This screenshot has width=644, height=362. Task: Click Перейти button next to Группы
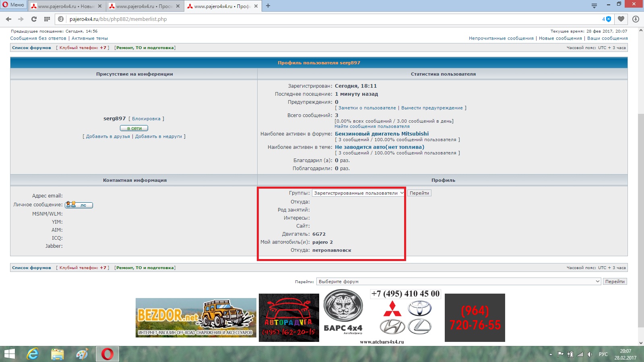[x=419, y=193]
